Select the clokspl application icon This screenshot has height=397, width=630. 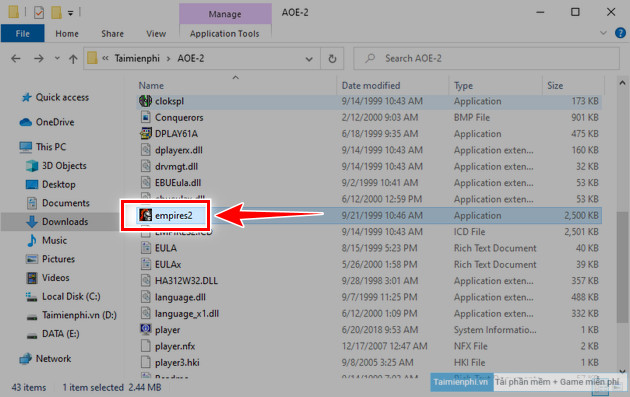(145, 101)
